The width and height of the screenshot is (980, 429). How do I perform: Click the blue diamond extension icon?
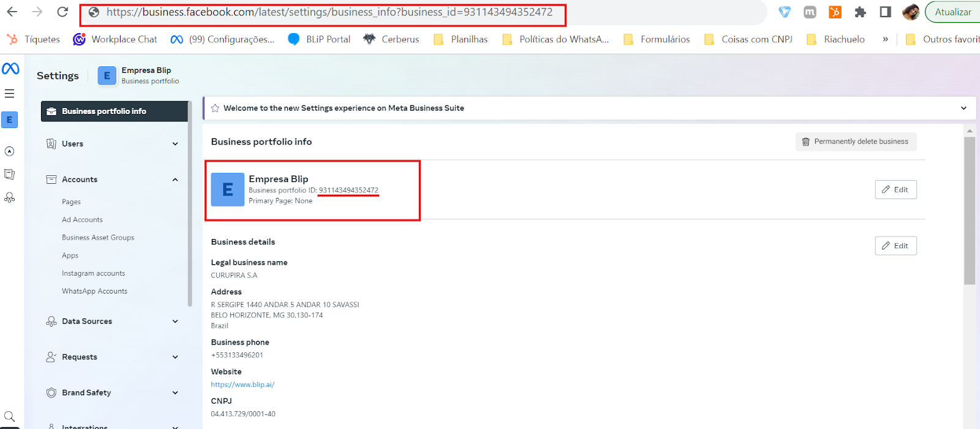pyautogui.click(x=785, y=12)
